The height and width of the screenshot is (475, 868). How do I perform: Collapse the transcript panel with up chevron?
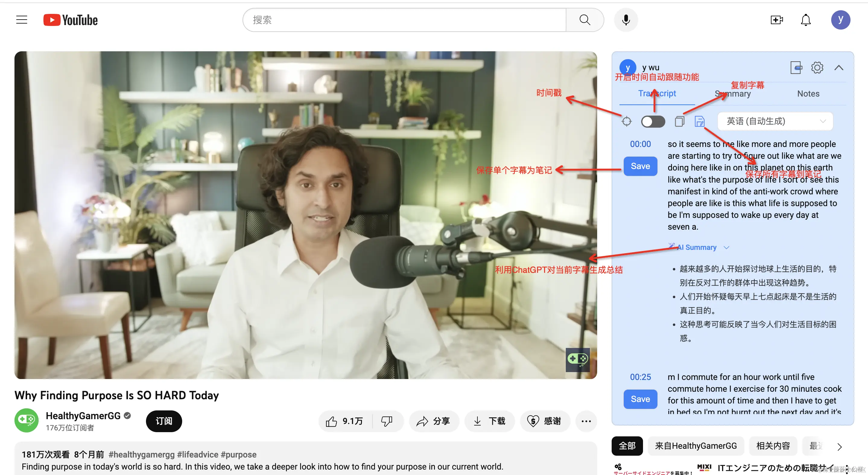point(839,68)
